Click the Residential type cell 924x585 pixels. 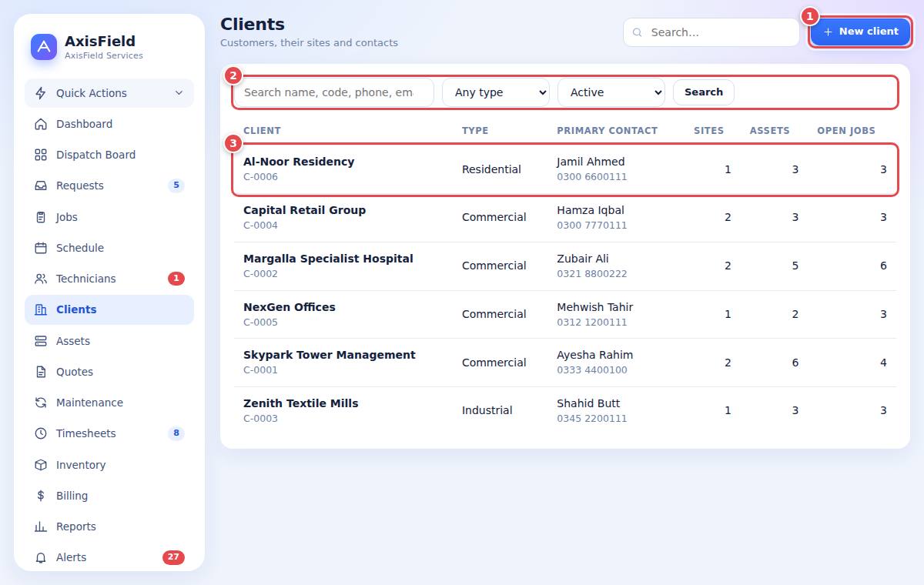(x=491, y=169)
